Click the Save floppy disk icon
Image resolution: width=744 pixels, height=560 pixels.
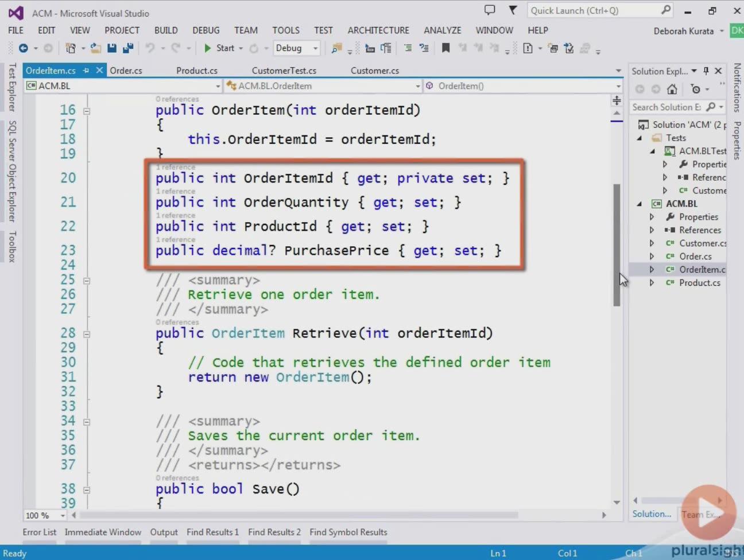(x=112, y=48)
